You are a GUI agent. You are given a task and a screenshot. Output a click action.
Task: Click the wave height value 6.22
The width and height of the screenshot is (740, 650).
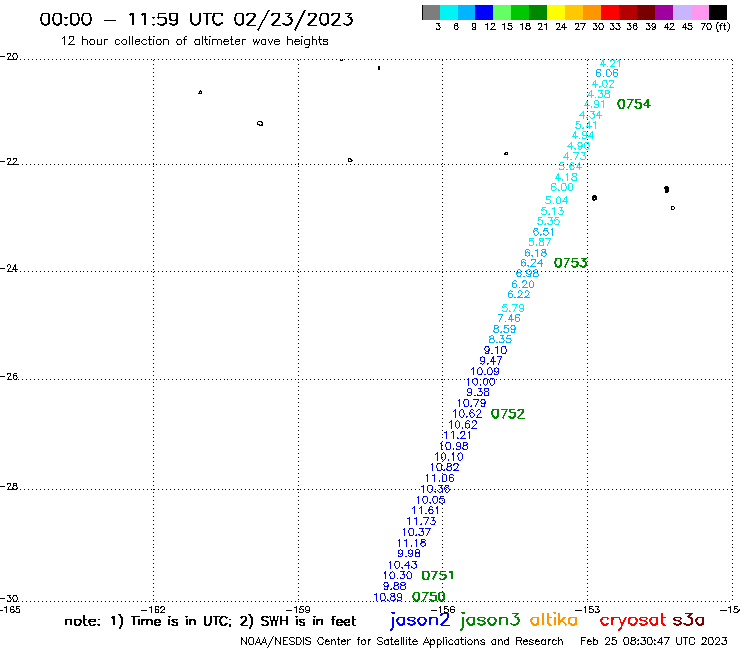point(519,294)
